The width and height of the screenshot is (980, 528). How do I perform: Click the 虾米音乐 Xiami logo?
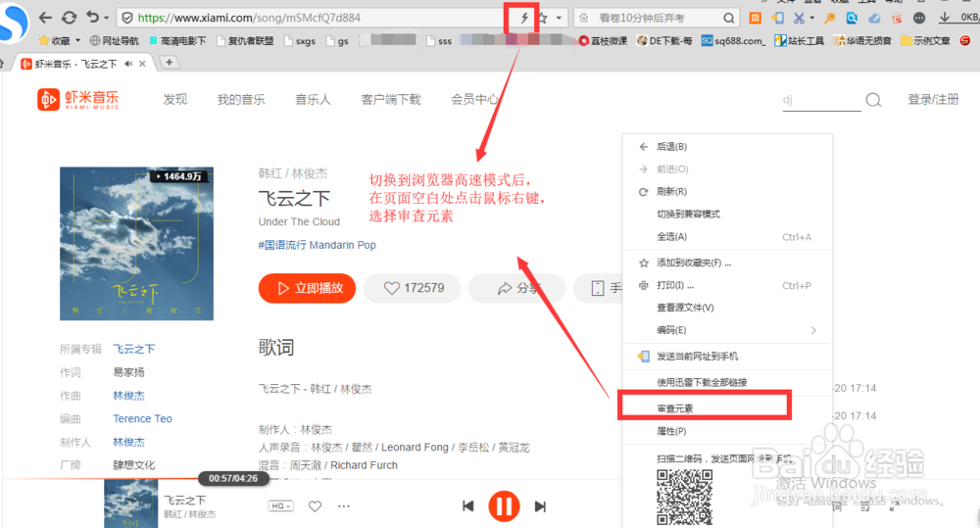click(78, 99)
